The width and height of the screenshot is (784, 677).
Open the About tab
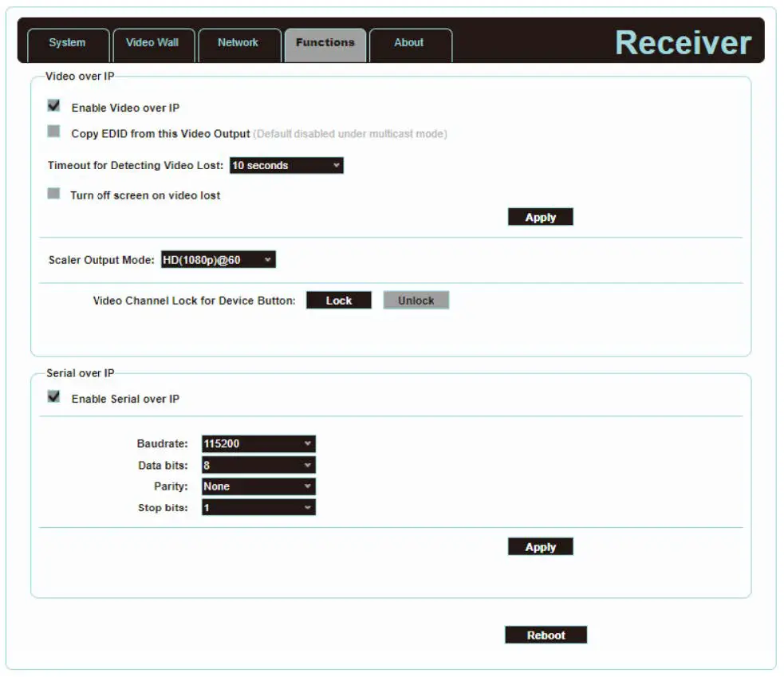(409, 43)
